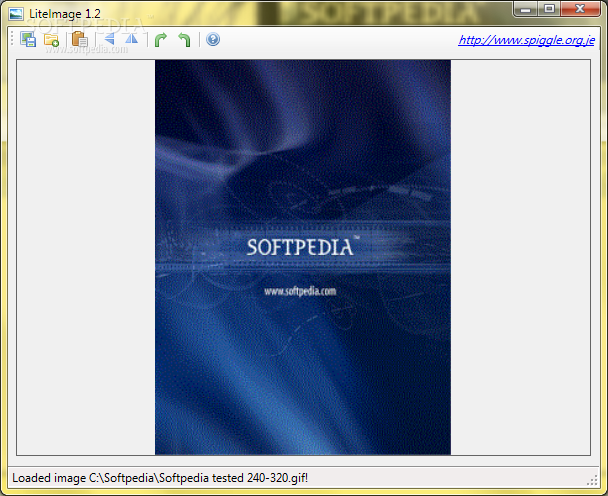This screenshot has height=496, width=608.
Task: Rotate the image clockwise with green arrow
Action: pos(161,40)
